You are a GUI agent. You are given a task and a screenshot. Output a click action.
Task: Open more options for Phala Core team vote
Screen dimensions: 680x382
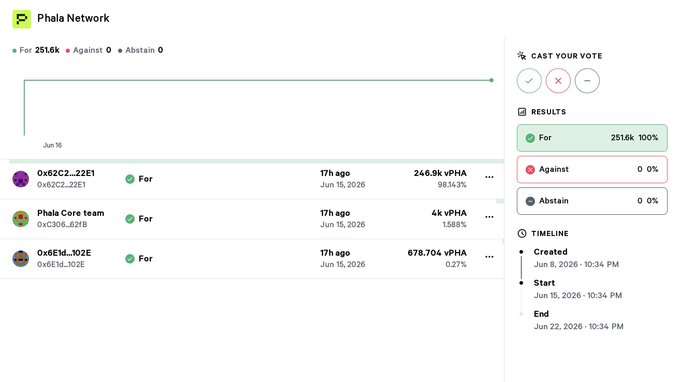coord(489,217)
